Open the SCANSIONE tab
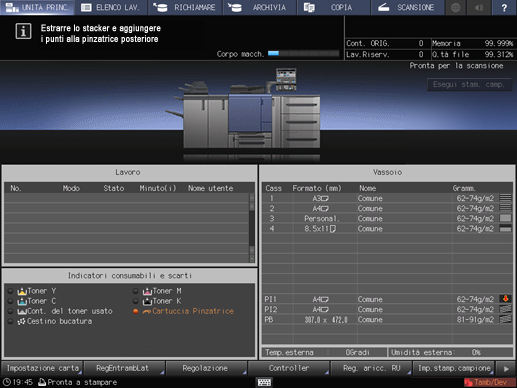517x388 pixels. click(407, 7)
